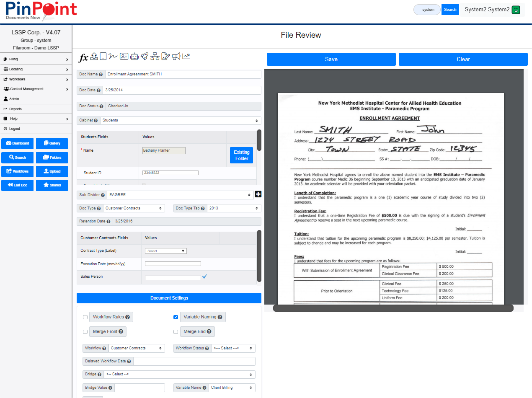Open the Reports menu in the sidebar
This screenshot has height=398, width=532.
pyautogui.click(x=36, y=109)
